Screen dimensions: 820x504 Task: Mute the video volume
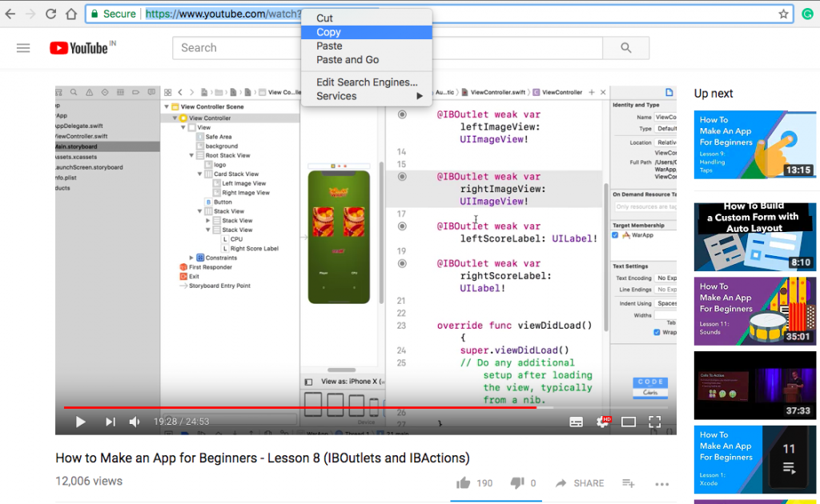[x=135, y=422]
